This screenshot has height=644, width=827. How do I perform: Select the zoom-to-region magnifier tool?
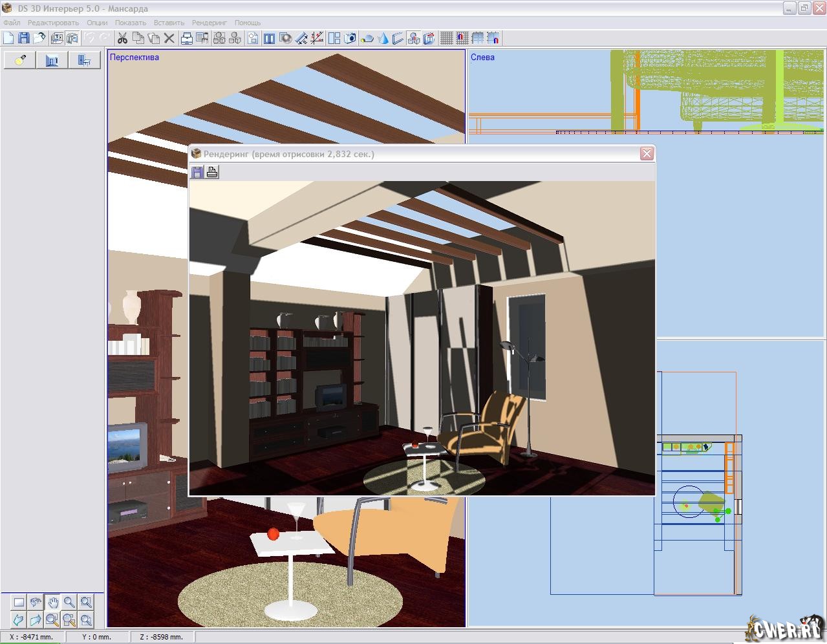[x=86, y=602]
